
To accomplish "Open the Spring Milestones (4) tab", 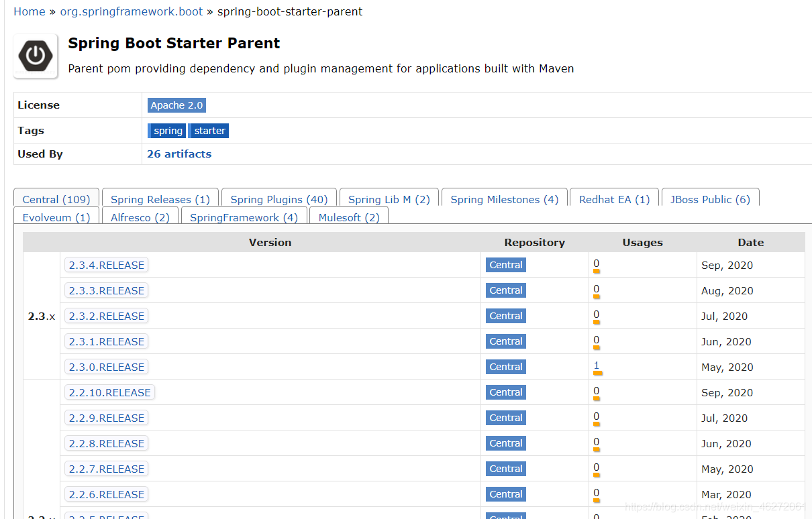I will pos(505,199).
